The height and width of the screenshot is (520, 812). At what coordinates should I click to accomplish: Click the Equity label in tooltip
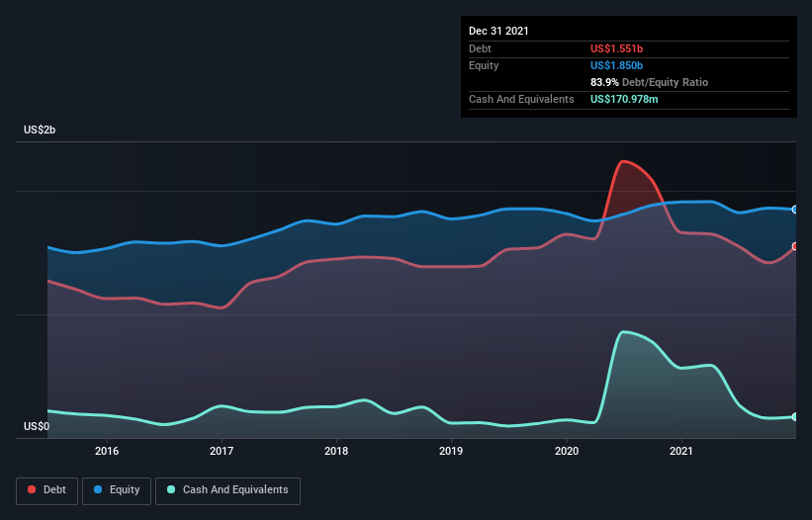(484, 65)
